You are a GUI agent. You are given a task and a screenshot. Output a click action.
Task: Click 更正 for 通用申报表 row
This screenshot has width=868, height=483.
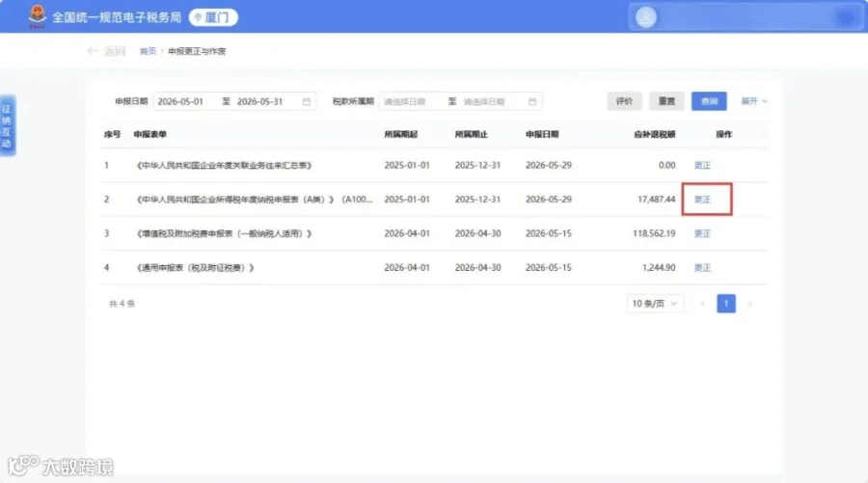click(x=702, y=268)
